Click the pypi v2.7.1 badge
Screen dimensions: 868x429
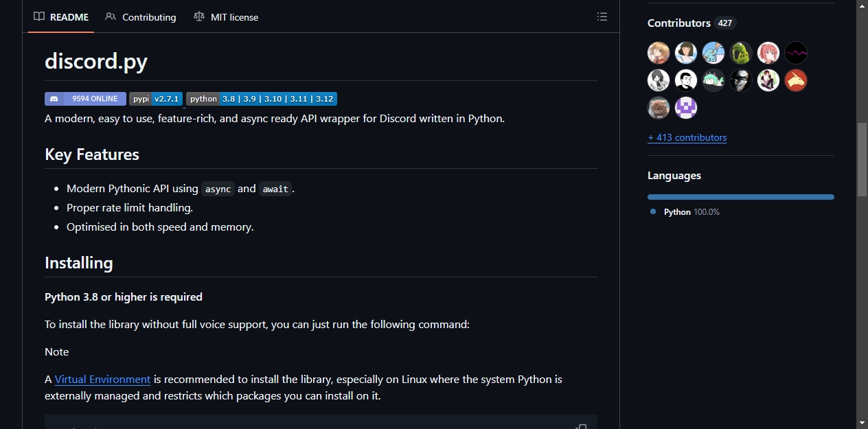[x=156, y=99]
